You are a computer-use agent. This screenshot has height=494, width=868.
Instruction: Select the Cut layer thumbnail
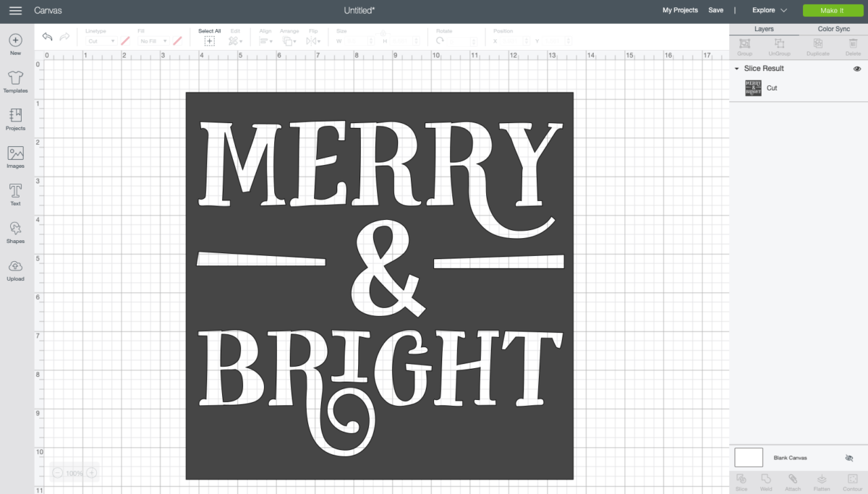point(753,88)
